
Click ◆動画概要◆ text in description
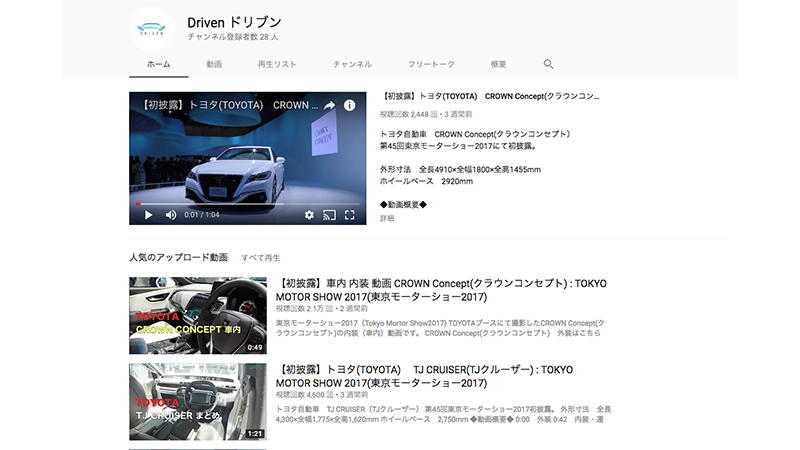(403, 205)
